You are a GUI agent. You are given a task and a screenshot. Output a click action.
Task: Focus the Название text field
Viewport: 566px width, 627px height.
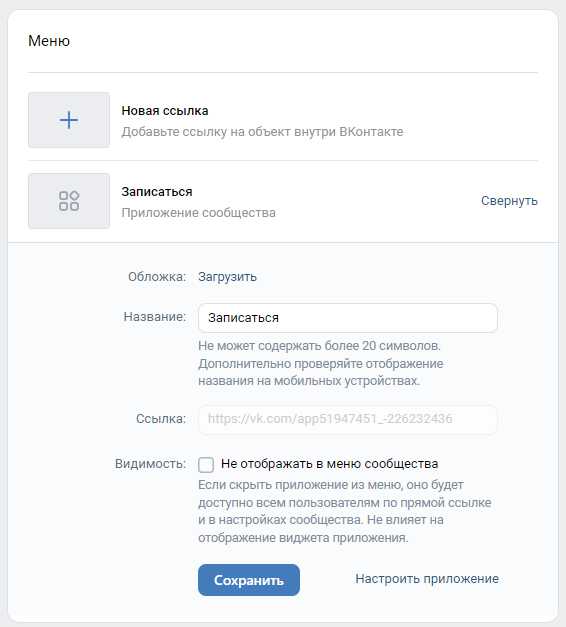click(x=348, y=318)
